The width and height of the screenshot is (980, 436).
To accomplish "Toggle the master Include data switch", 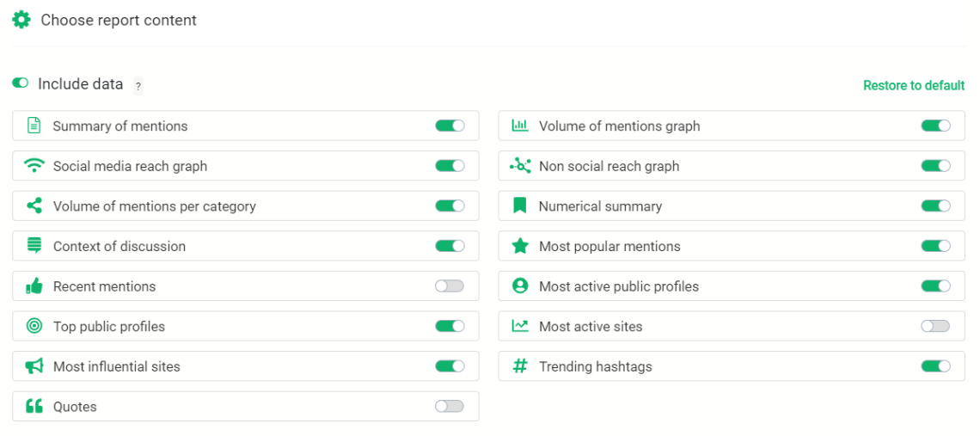I will [x=20, y=83].
